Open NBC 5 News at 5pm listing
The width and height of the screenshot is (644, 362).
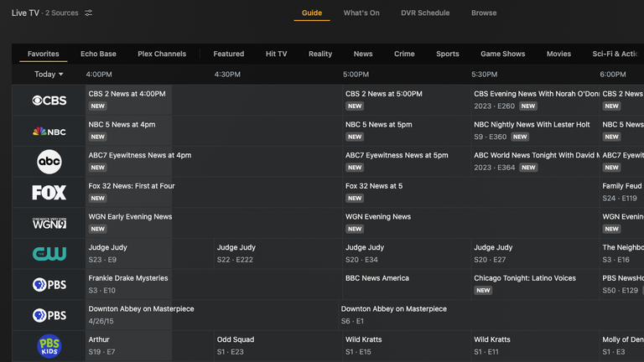pyautogui.click(x=407, y=131)
